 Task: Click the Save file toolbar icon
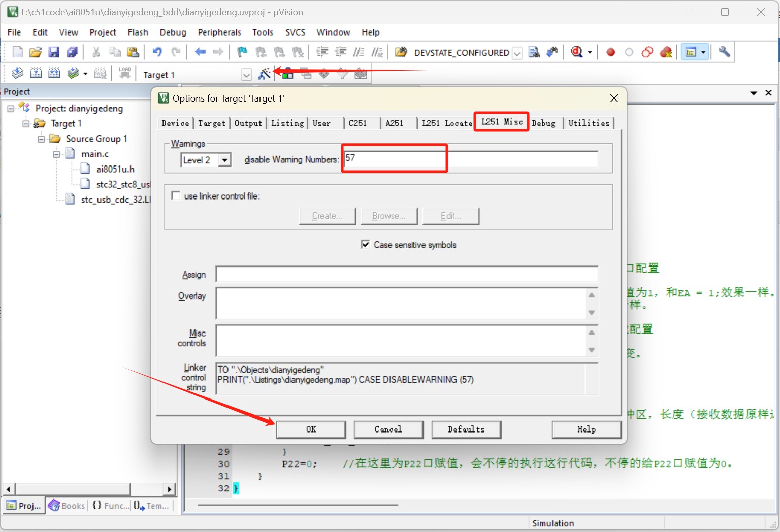coord(54,52)
